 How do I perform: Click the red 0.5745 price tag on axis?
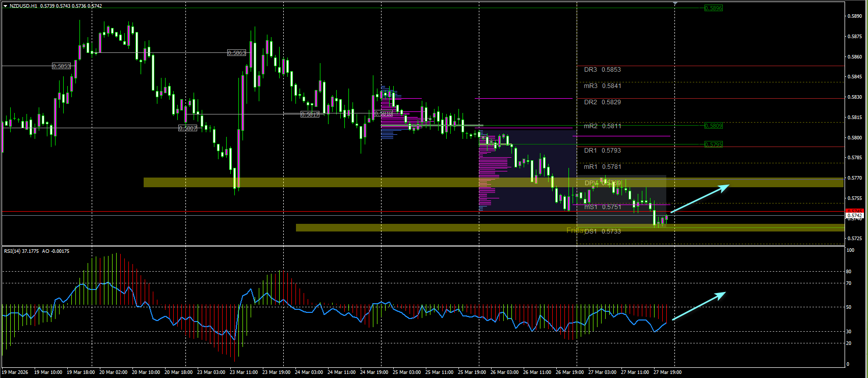854,211
